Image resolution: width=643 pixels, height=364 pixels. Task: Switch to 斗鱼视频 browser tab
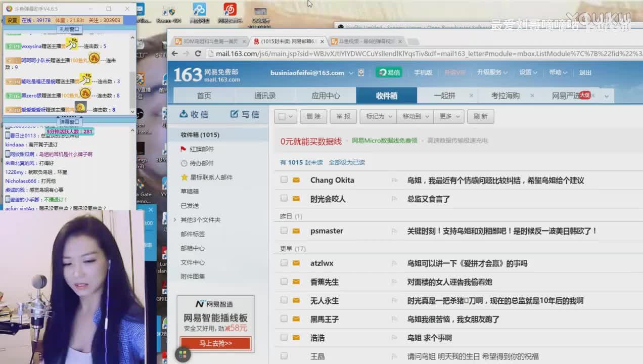tap(366, 41)
